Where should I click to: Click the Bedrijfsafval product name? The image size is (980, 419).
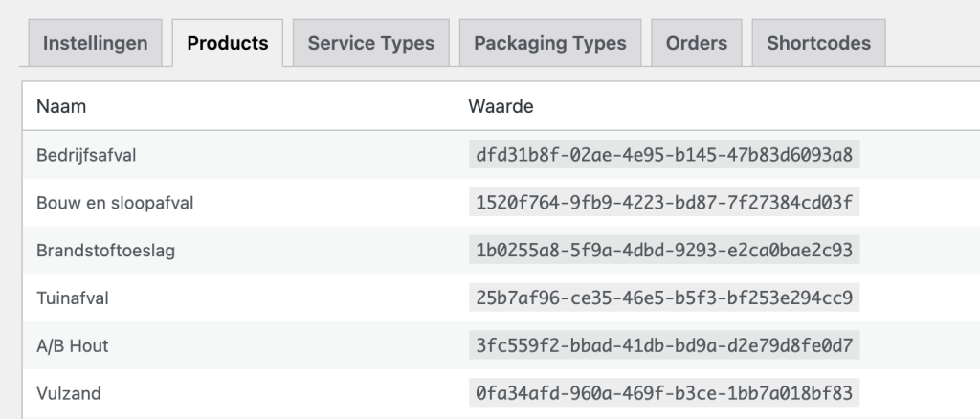(x=86, y=155)
